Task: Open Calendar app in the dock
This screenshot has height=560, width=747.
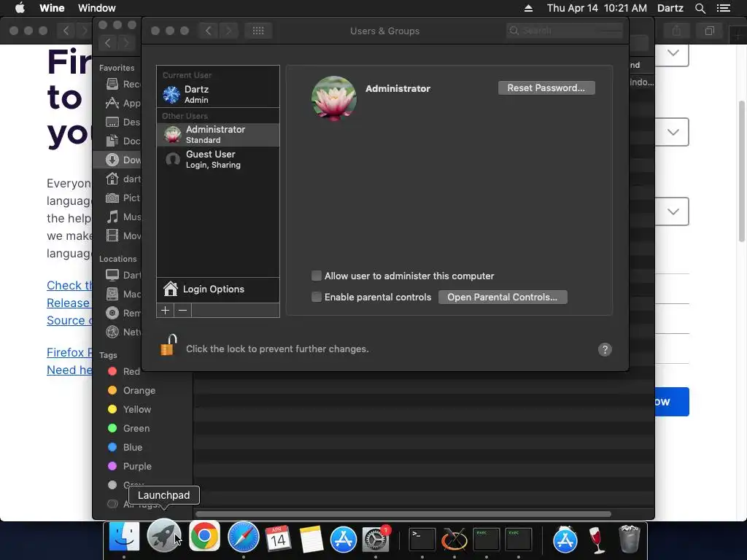Action: click(x=278, y=539)
